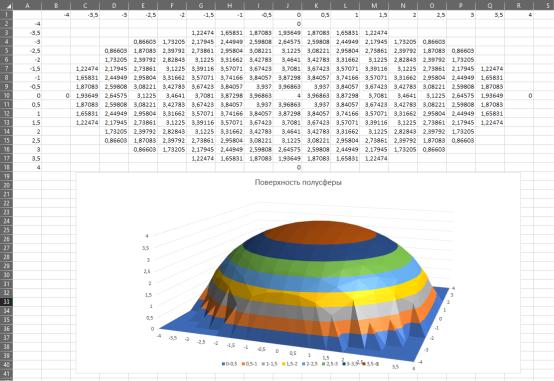Image resolution: width=554 pixels, height=381 pixels.
Task: Click cell A18 with value 4
Action: (27, 168)
